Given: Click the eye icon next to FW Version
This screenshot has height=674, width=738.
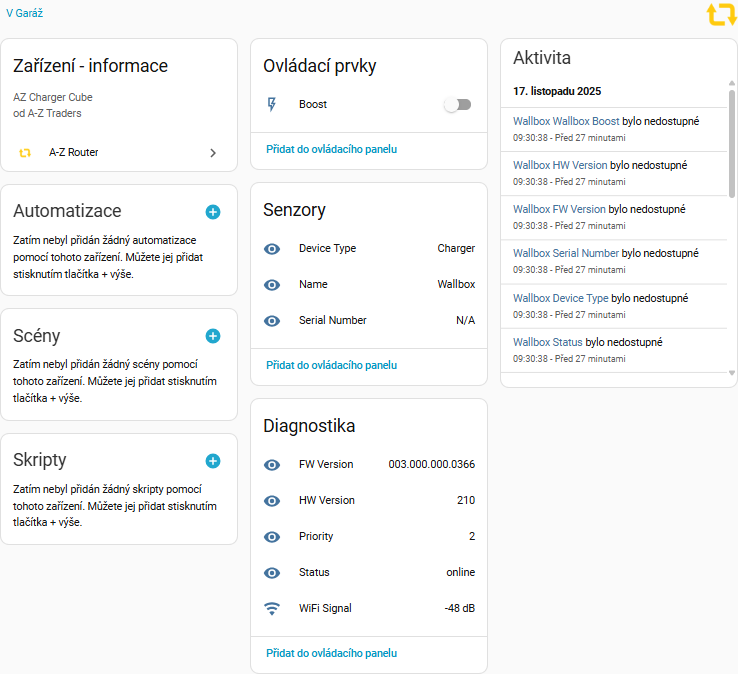Looking at the screenshot, I should pyautogui.click(x=271, y=464).
